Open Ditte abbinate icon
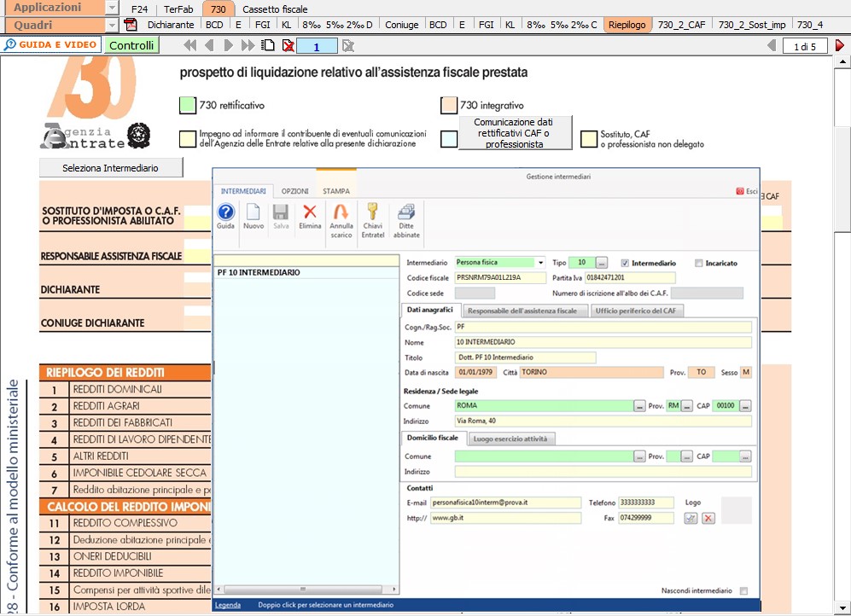The width and height of the screenshot is (851, 616). click(406, 212)
